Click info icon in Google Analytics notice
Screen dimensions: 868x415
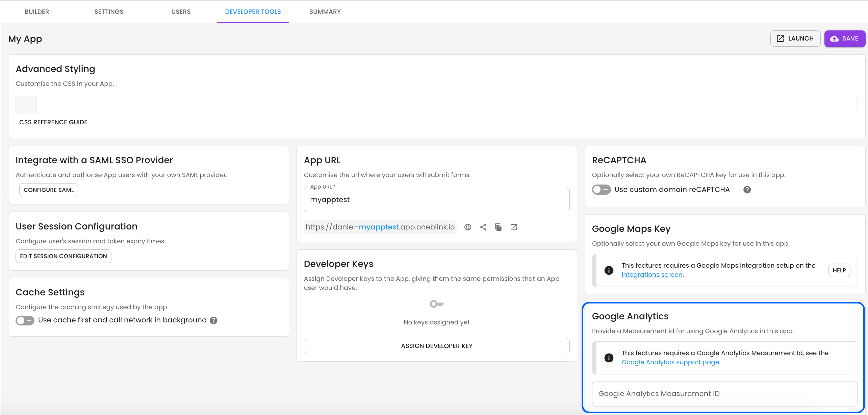tap(609, 358)
